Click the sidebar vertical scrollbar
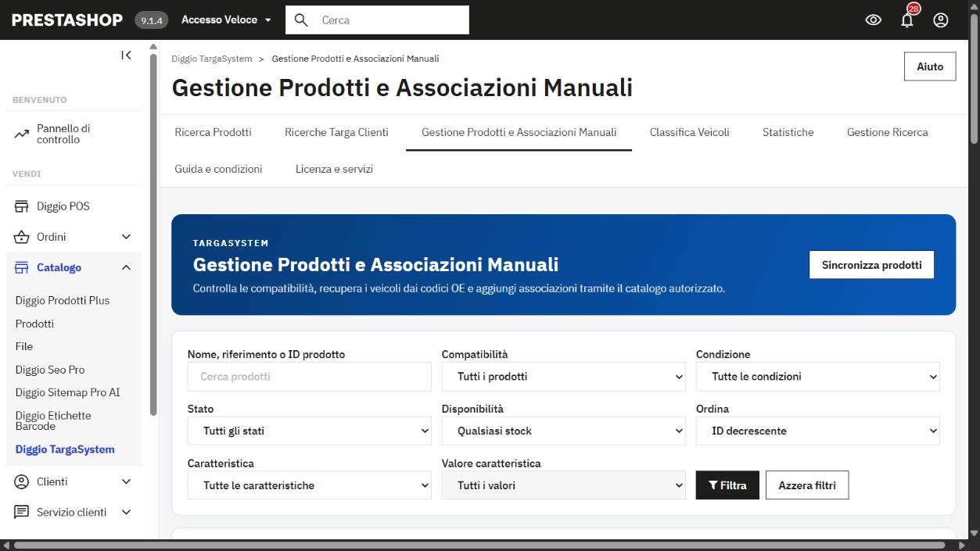 [153, 234]
